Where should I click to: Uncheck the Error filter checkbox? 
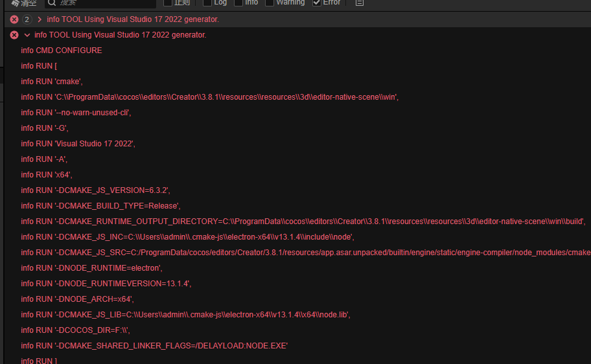pyautogui.click(x=317, y=2)
